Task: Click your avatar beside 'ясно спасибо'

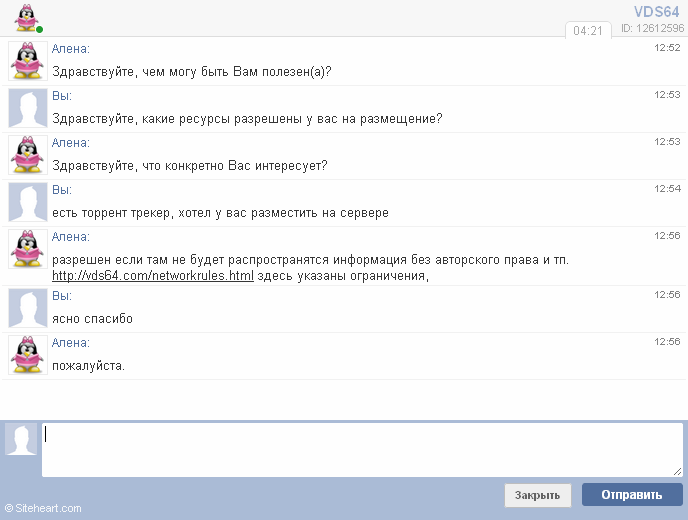Action: pos(28,308)
